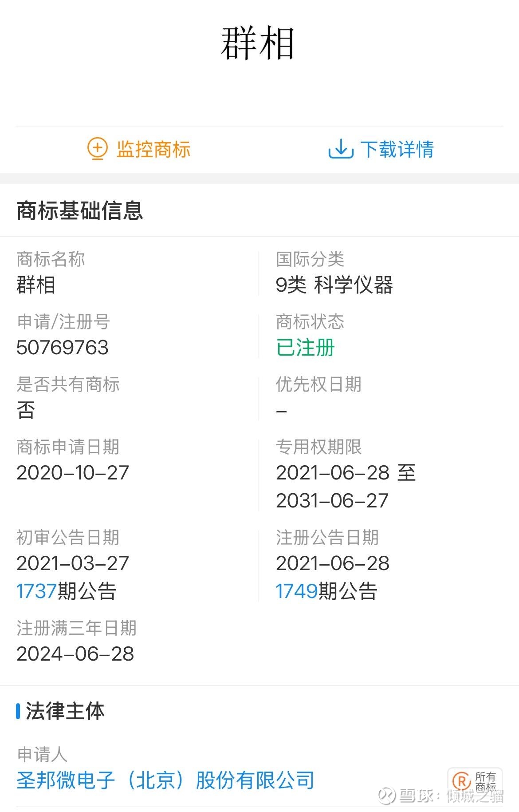
Task: Tap the 专用权期限 field label
Action: click(x=318, y=447)
